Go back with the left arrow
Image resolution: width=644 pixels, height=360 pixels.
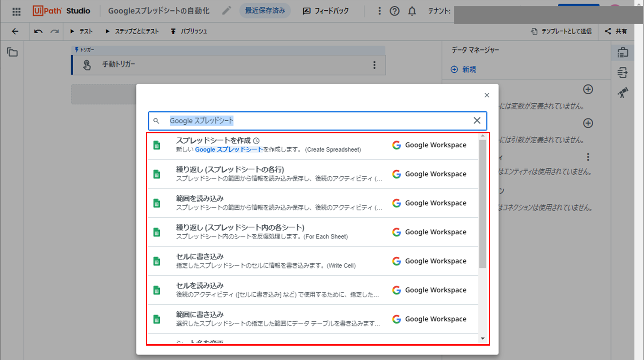(15, 31)
